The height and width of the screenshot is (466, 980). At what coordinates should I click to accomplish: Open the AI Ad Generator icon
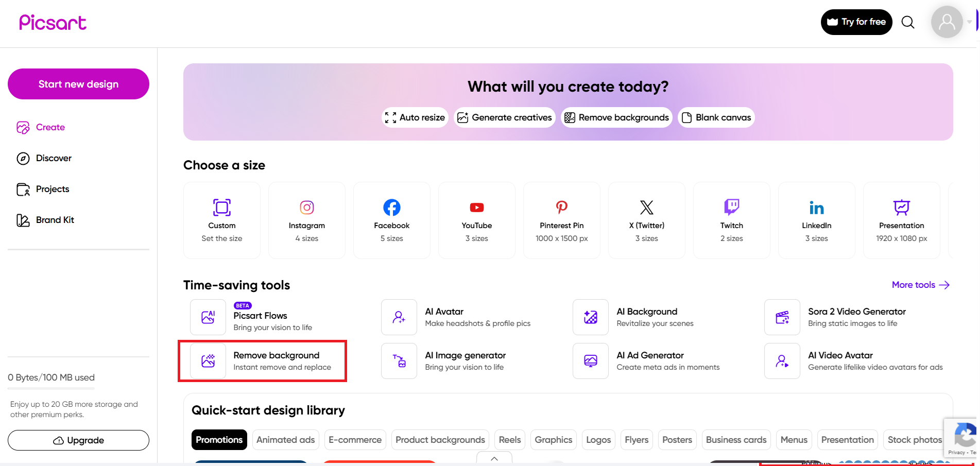pos(591,361)
